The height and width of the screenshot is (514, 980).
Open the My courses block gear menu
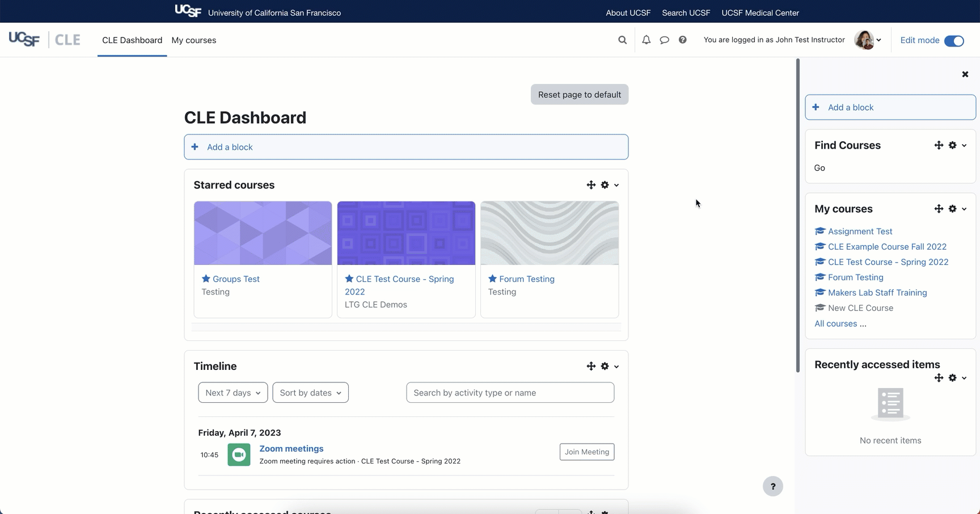(952, 209)
